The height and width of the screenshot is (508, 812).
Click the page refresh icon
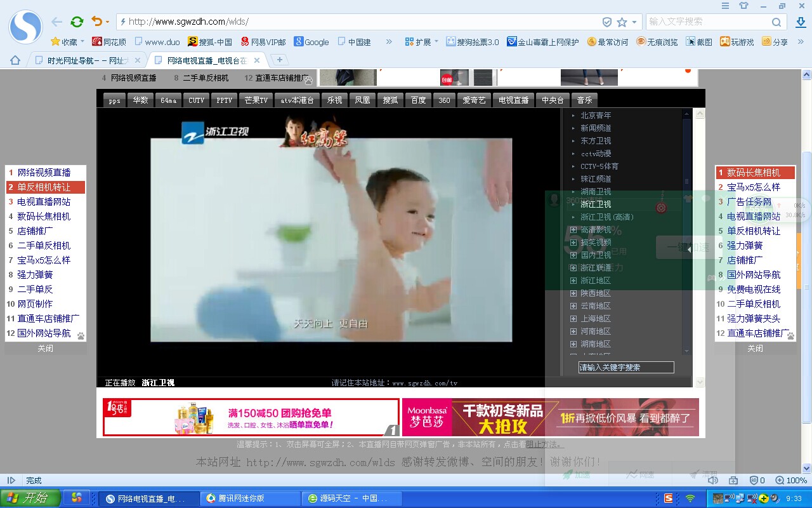[x=77, y=21]
